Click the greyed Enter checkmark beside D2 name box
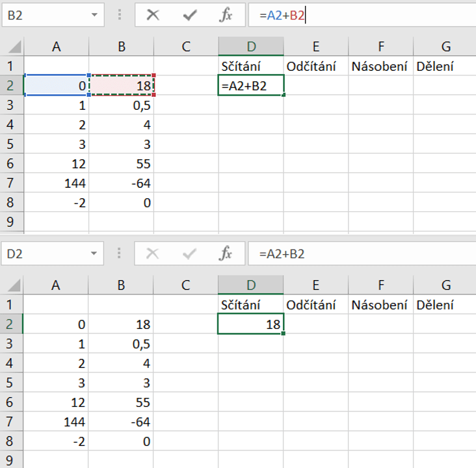The width and height of the screenshot is (476, 468). click(190, 253)
